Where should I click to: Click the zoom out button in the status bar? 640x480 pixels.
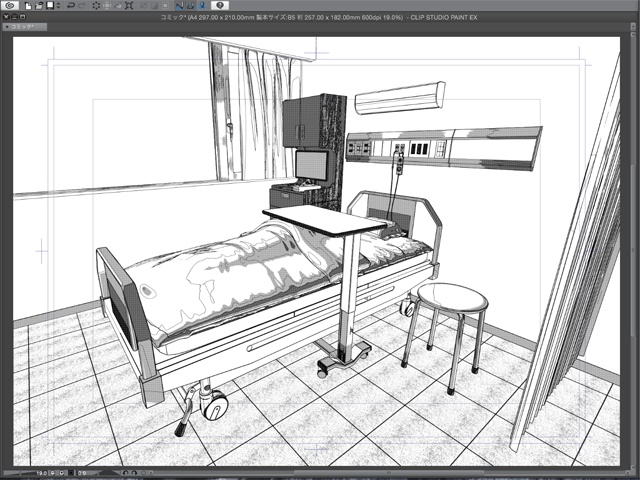point(52,473)
